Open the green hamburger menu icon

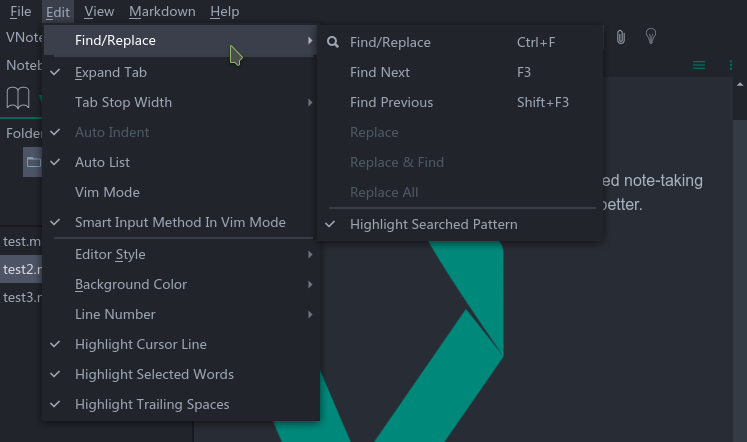coord(699,65)
